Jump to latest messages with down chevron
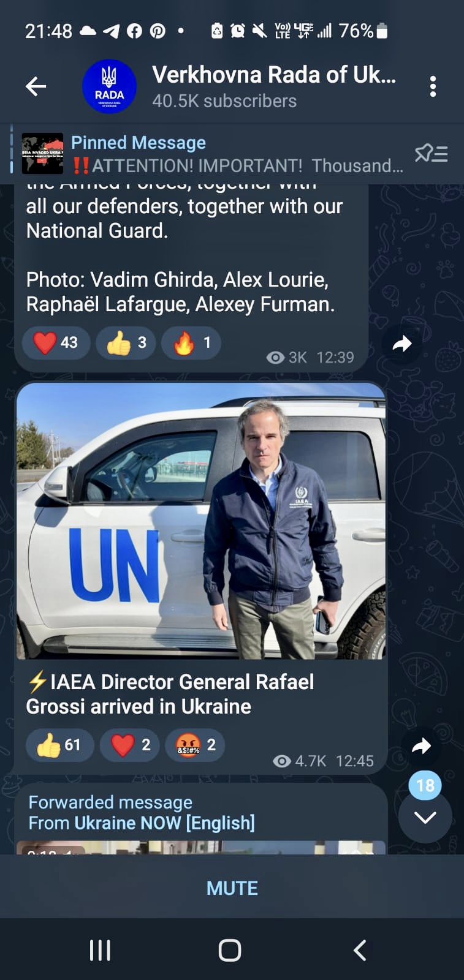 pyautogui.click(x=425, y=817)
